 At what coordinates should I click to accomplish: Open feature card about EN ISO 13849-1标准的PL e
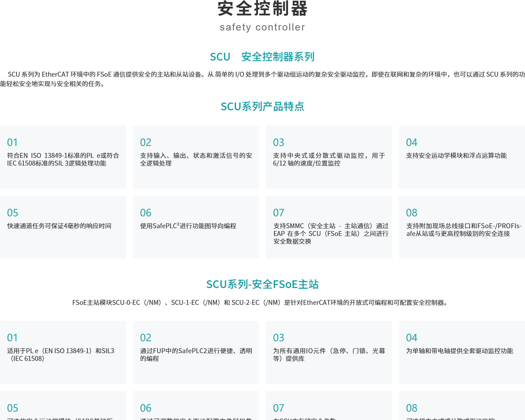[x=63, y=157]
